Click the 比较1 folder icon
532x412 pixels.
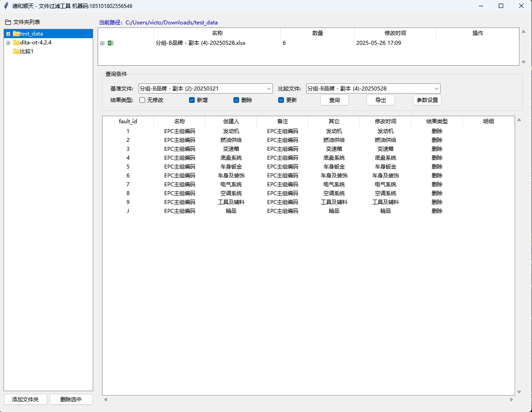[16, 51]
